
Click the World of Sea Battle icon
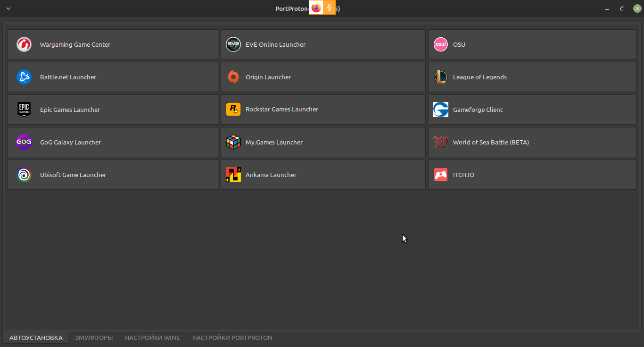[x=441, y=142]
